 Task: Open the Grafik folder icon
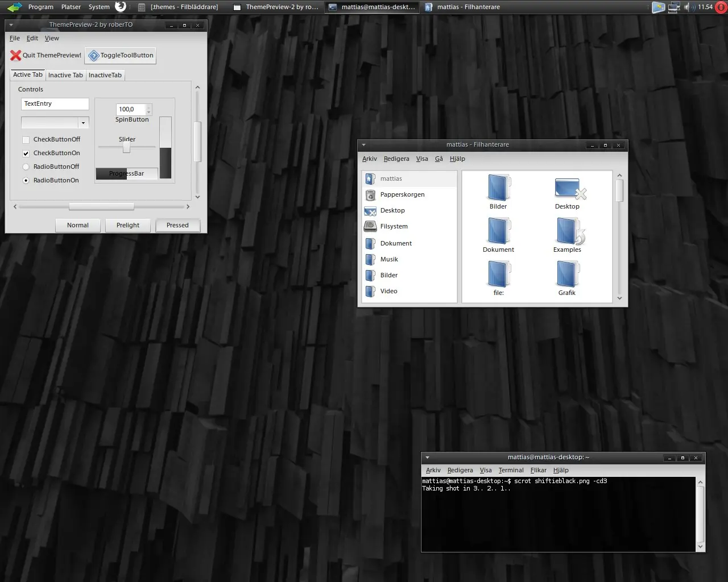click(567, 275)
